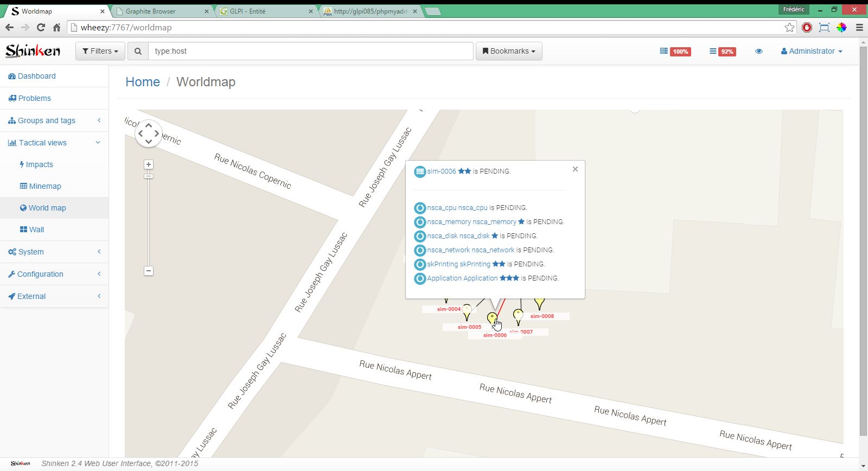This screenshot has height=471, width=868.
Task: Reload the page with browser refresh
Action: click(x=41, y=27)
